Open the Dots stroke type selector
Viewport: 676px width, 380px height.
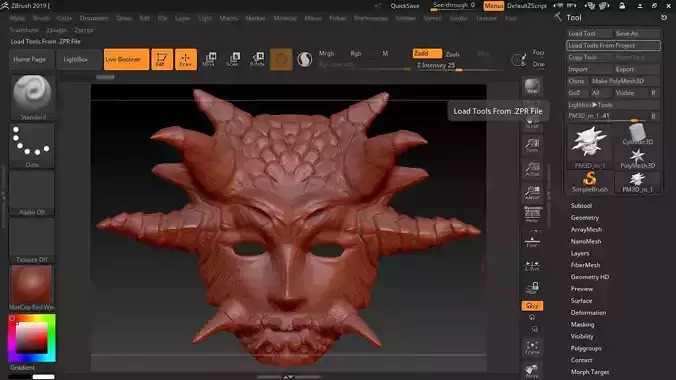(x=32, y=145)
